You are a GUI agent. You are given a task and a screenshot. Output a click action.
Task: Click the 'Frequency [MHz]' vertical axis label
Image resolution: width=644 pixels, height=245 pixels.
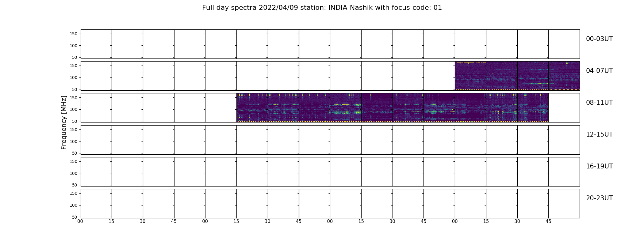[x=64, y=123]
